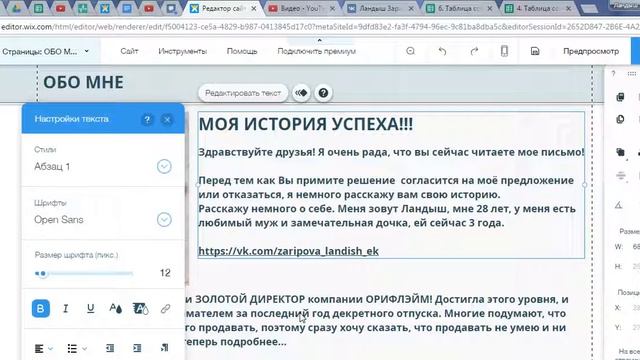640x360 pixels.
Task: Switch to the mobile editor view
Action: pyautogui.click(x=504, y=51)
